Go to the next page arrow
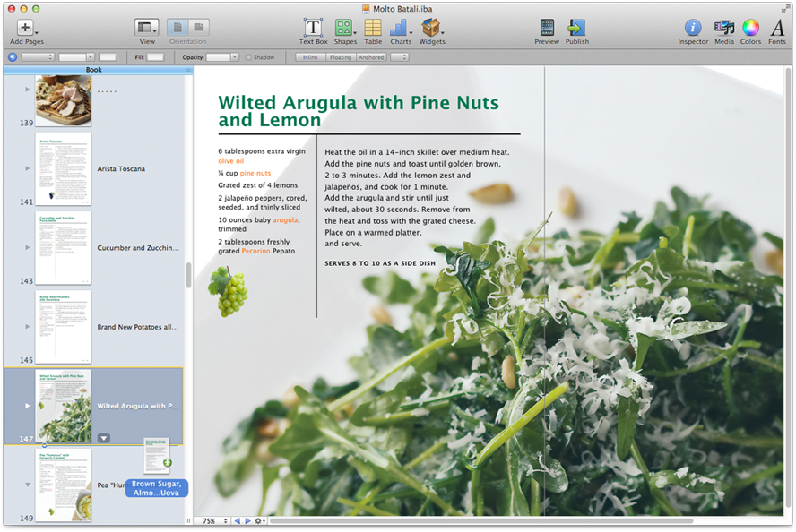Image resolution: width=796 pixels, height=532 pixels. 247,521
